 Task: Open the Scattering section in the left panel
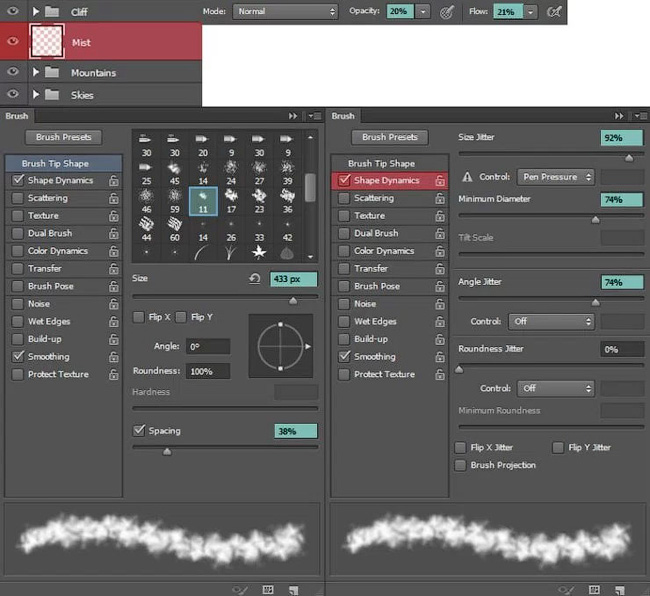click(48, 198)
